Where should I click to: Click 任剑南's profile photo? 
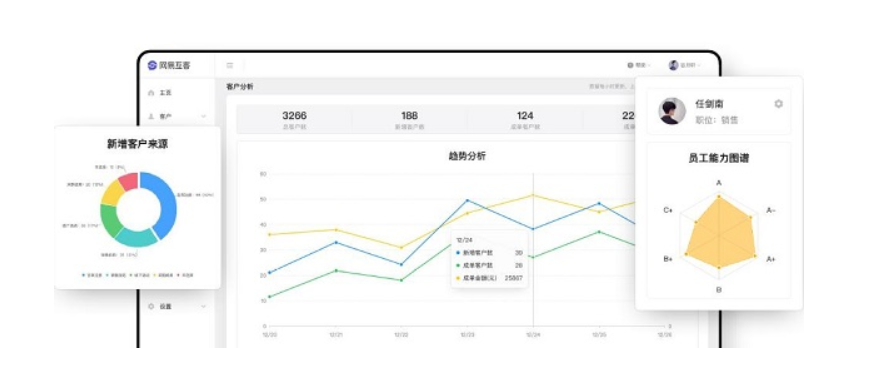point(672,111)
